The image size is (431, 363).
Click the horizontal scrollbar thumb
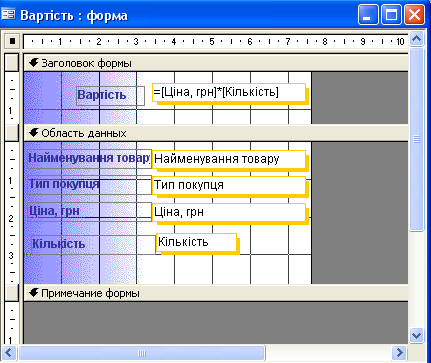[x=142, y=353]
